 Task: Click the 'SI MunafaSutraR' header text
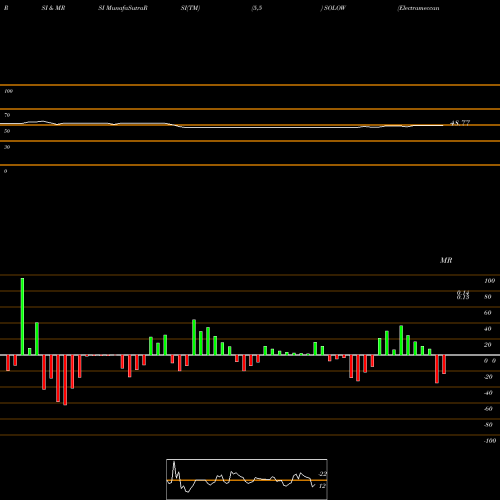(x=123, y=8)
